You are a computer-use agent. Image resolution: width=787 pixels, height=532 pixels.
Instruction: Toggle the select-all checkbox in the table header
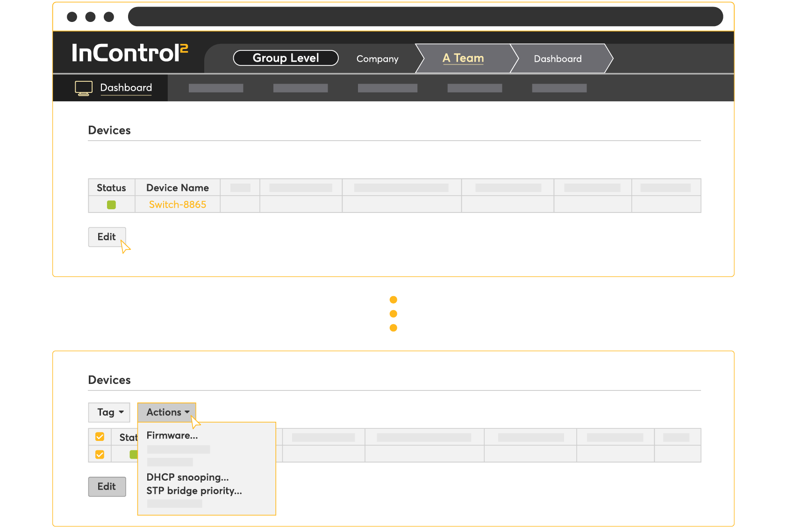[x=100, y=437]
